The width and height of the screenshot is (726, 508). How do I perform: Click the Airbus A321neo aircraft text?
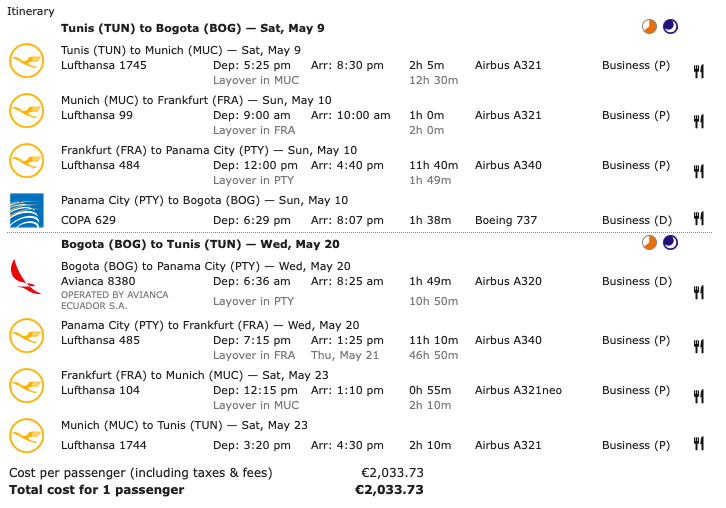[x=516, y=390]
